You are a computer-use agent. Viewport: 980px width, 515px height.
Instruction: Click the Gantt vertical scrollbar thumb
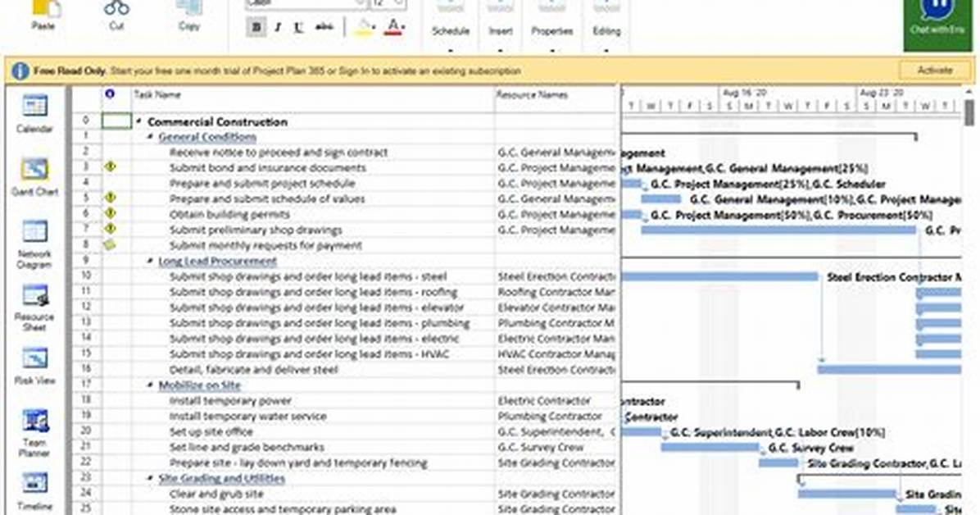[x=969, y=112]
